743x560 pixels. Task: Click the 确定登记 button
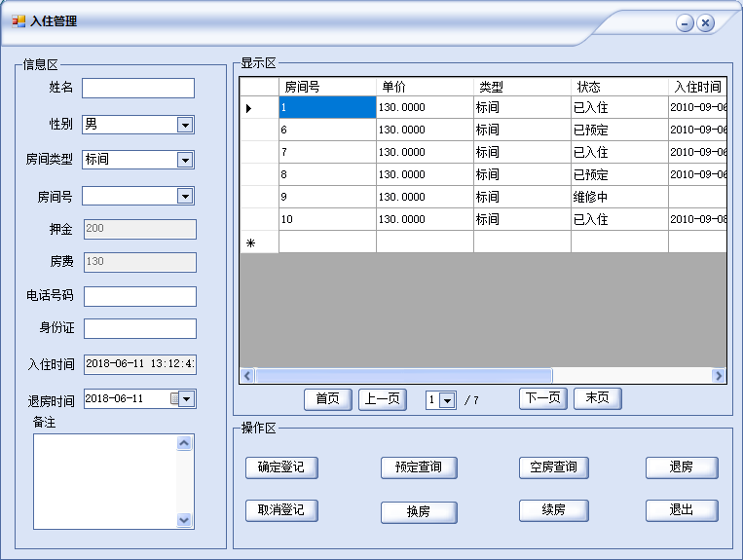click(281, 467)
